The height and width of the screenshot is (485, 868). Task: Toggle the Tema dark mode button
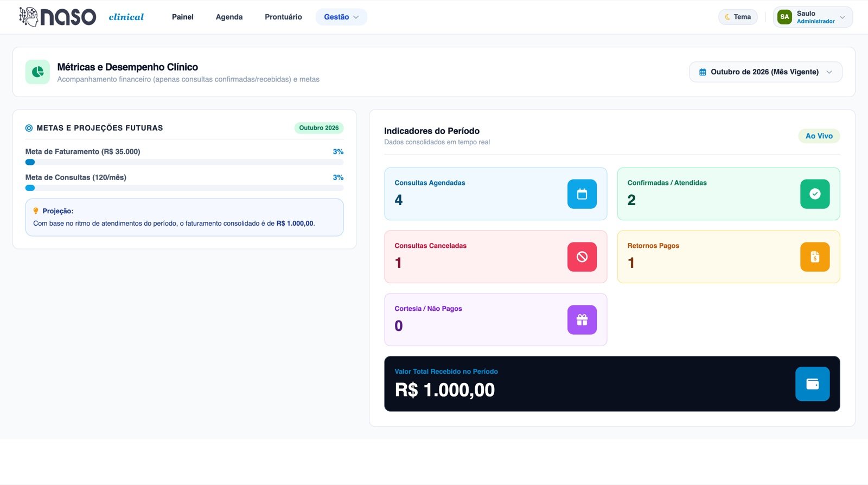738,17
